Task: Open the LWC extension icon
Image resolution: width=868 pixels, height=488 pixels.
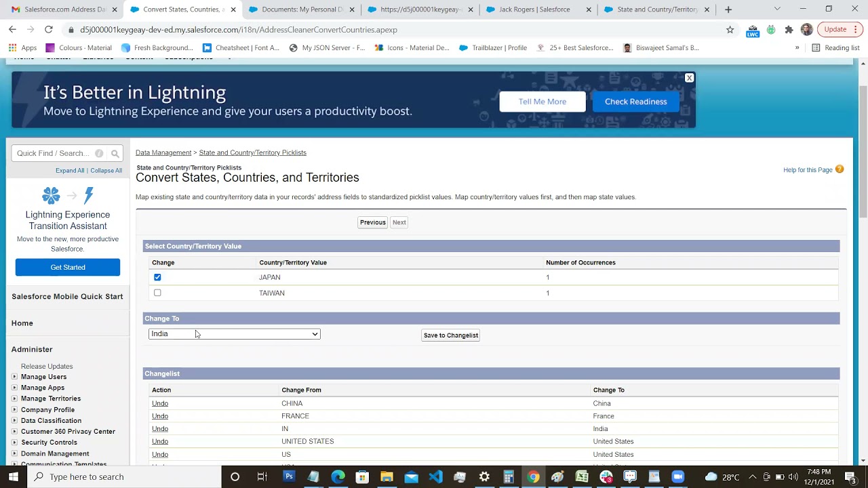Action: (753, 30)
